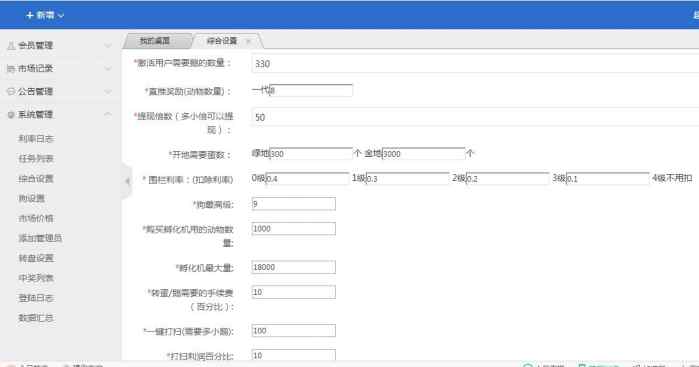Click the 公告管理 speech bubble icon
Screen dimensions: 699x367
click(11, 91)
